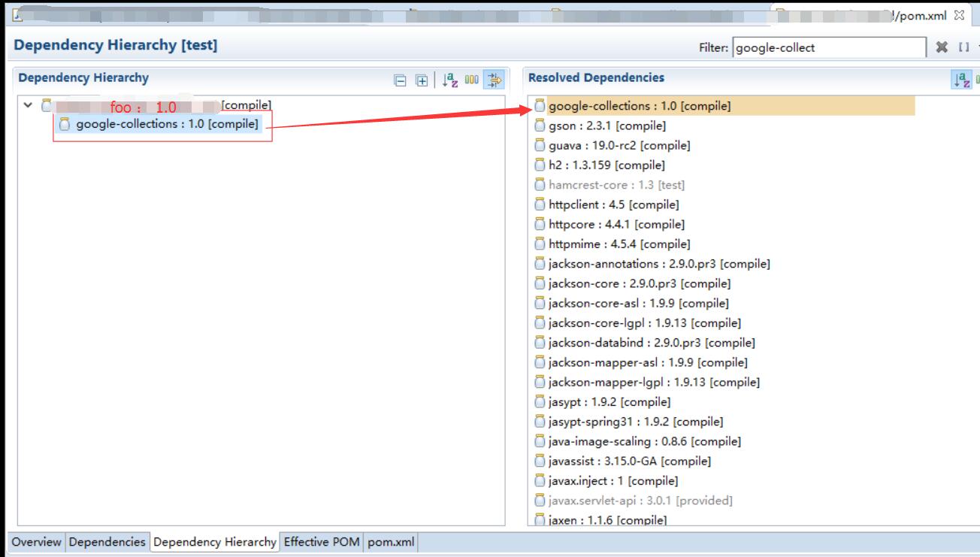This screenshot has width=980, height=557.
Task: Click jar icon next to jasypt-spring31
Action: [540, 422]
